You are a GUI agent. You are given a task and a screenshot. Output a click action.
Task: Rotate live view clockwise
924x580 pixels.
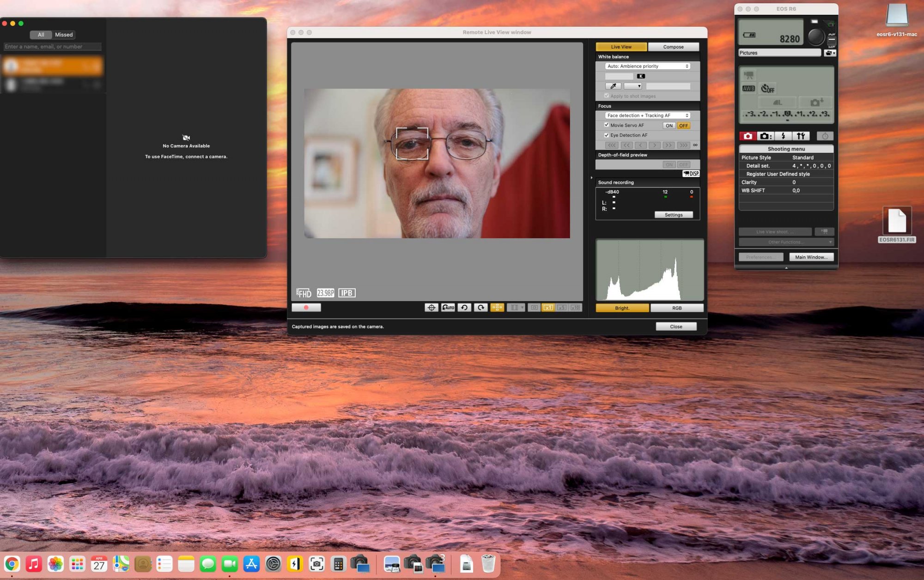[x=480, y=308]
